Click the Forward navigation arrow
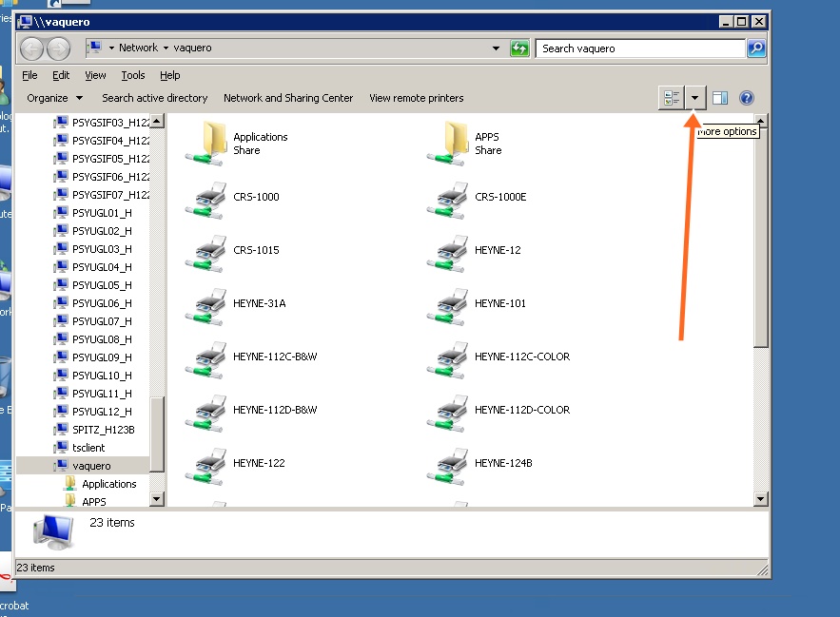Screen dimensions: 840x617 click(x=56, y=48)
